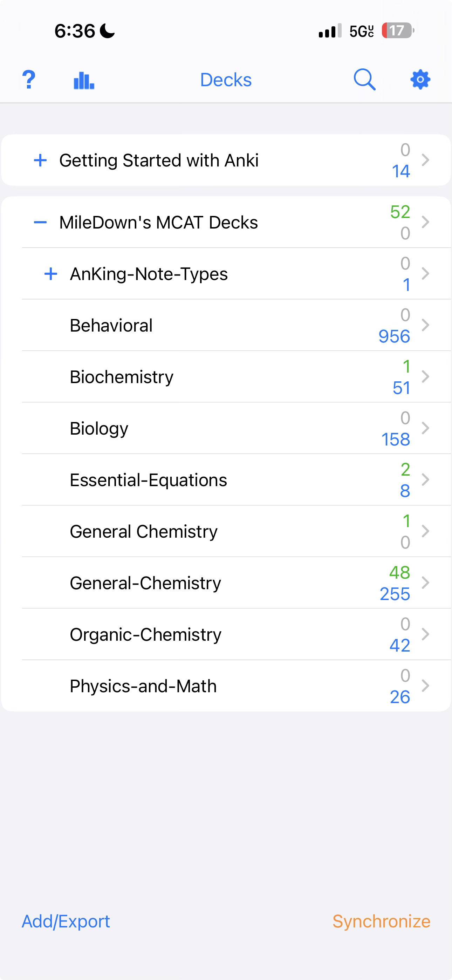Tap the chevron beside Biochemistry deck
The height and width of the screenshot is (980, 452).
[425, 377]
